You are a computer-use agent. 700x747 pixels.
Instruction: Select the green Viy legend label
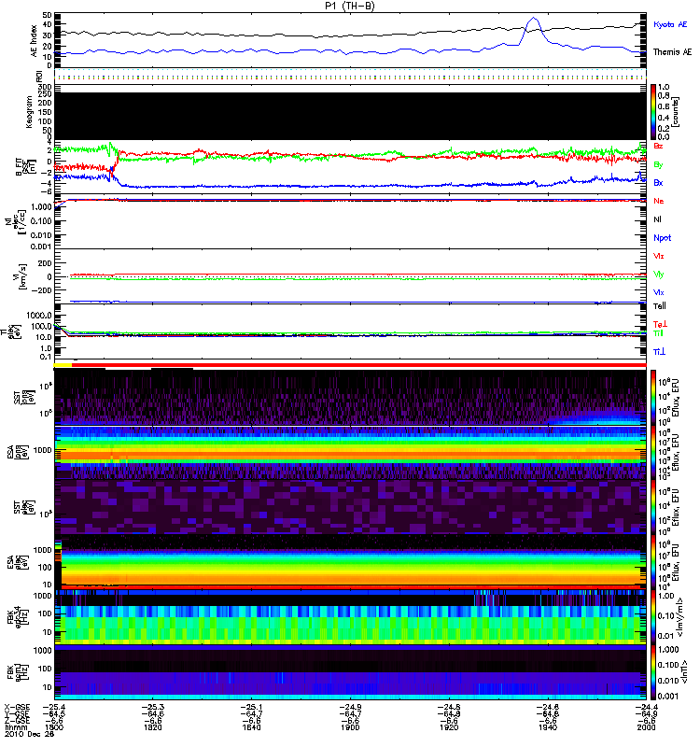[x=659, y=275]
